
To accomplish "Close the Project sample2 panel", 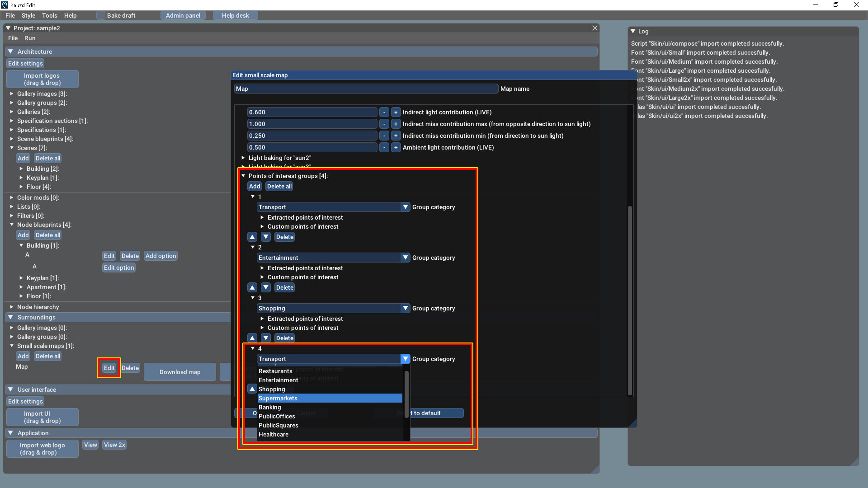I will (x=594, y=28).
